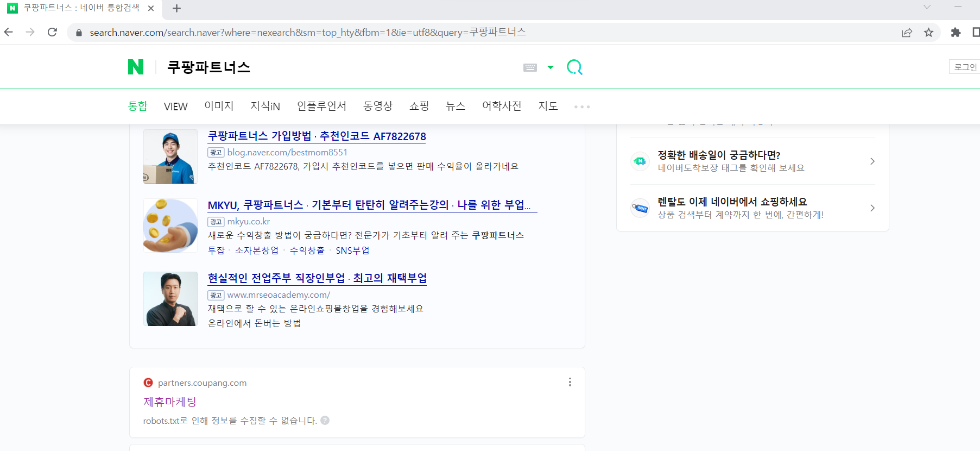Switch to the 쇼핑 tab
980x451 pixels.
coord(419,106)
